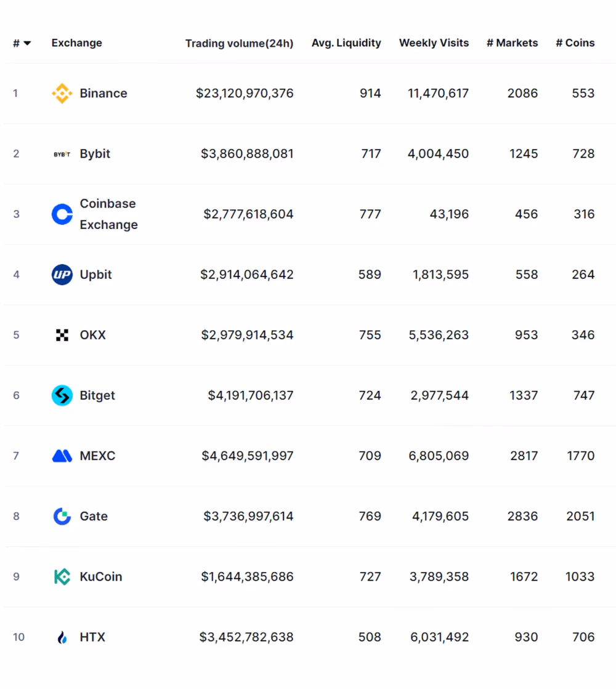The height and width of the screenshot is (689, 616).
Task: Click Bitget coins count 747
Action: 584,395
